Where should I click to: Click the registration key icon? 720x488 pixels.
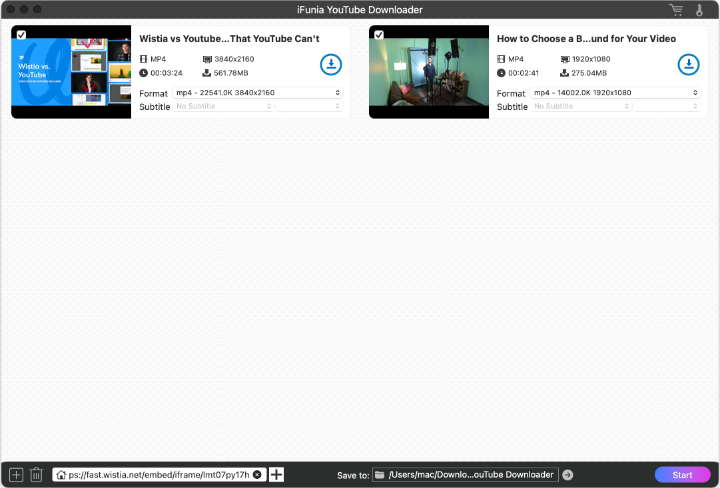(x=700, y=10)
